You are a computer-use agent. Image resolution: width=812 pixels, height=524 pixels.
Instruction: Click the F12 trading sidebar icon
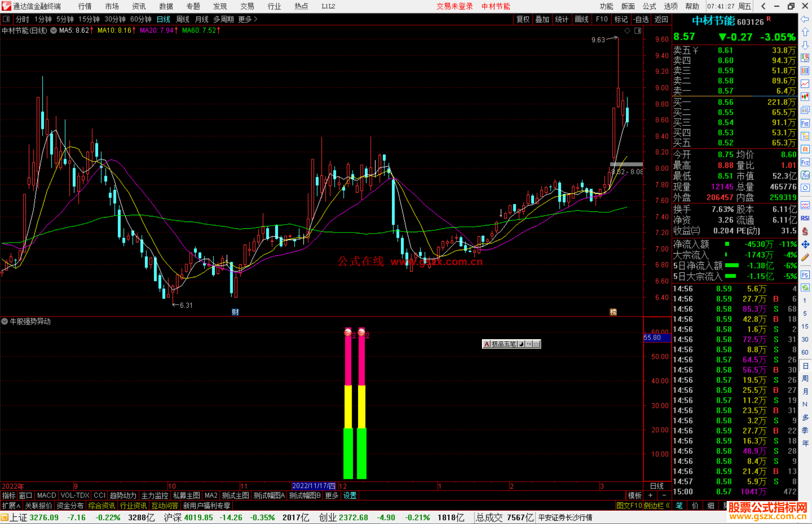coord(805,162)
